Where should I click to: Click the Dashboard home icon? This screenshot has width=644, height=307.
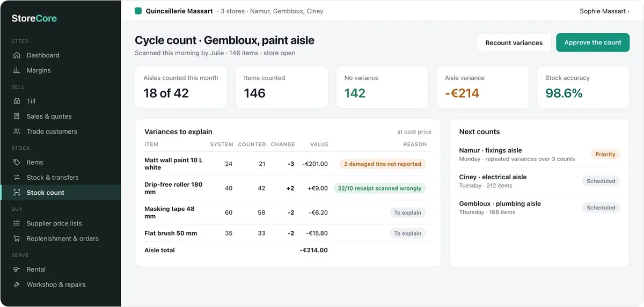[x=17, y=55]
